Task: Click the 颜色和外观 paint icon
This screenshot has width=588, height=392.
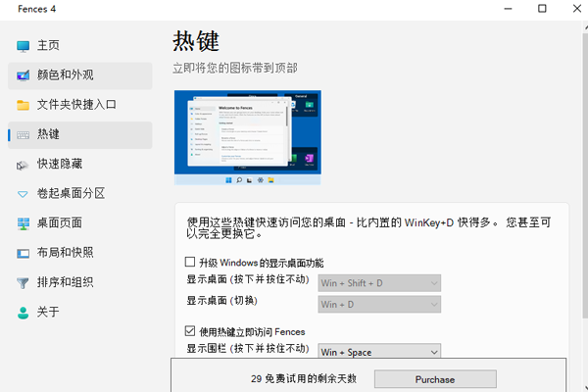Action: (x=23, y=75)
